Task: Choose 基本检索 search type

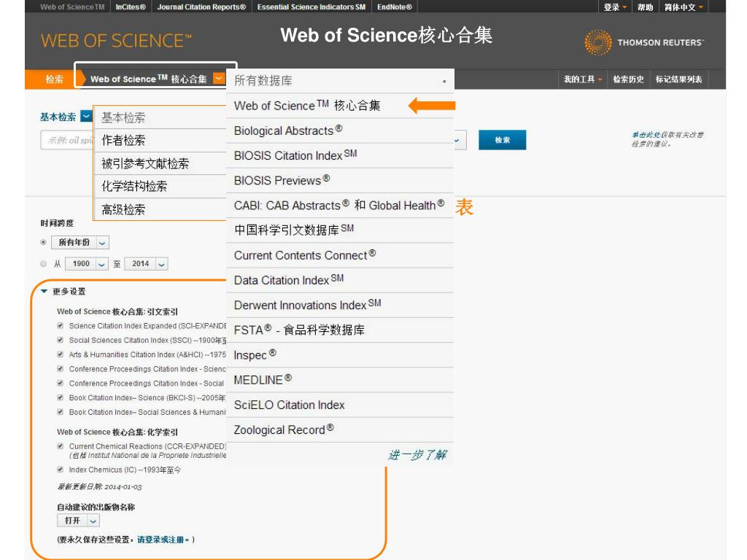Action: pyautogui.click(x=160, y=117)
